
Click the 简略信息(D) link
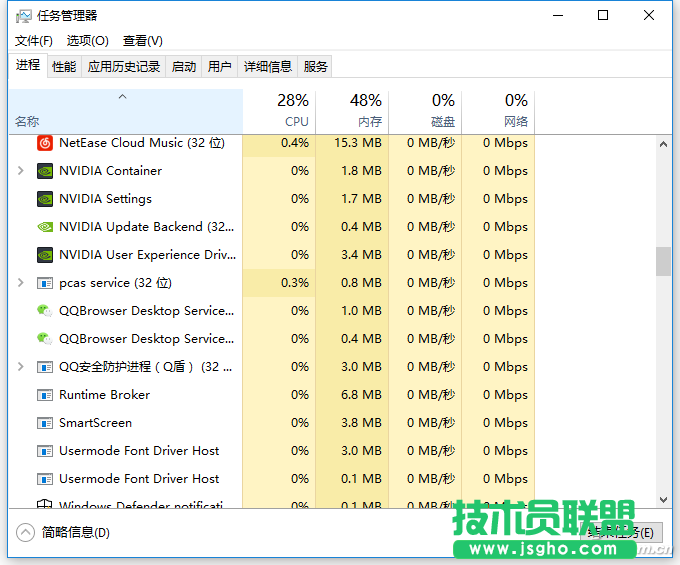(75, 532)
